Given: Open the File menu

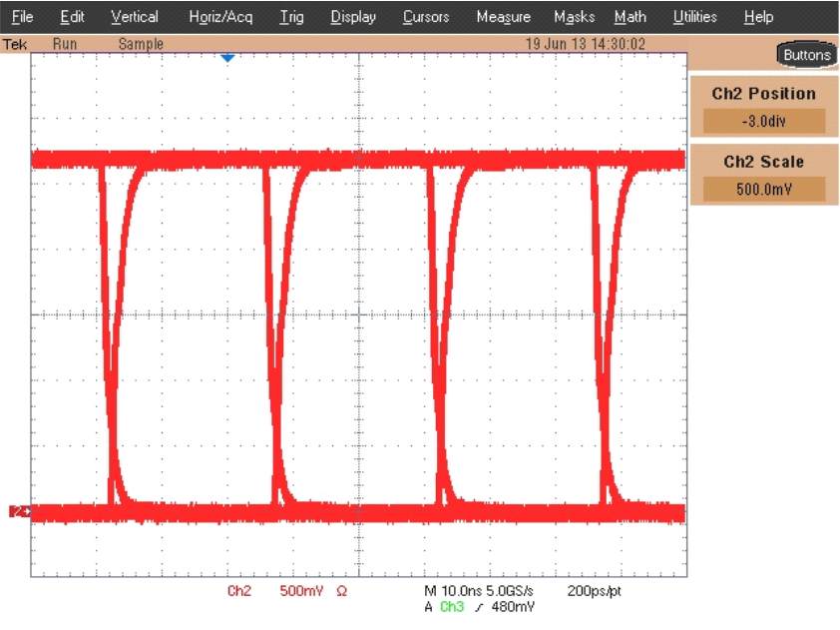Looking at the screenshot, I should pos(22,16).
